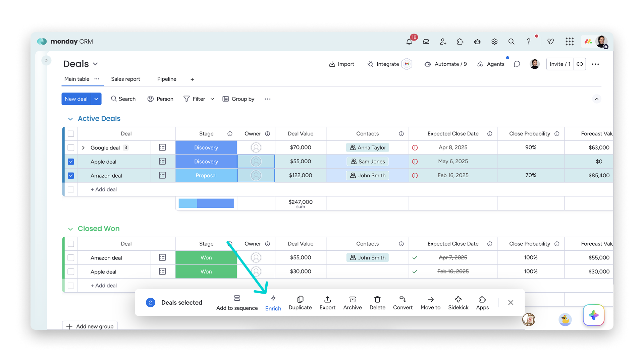Archive the selected deals

(353, 303)
